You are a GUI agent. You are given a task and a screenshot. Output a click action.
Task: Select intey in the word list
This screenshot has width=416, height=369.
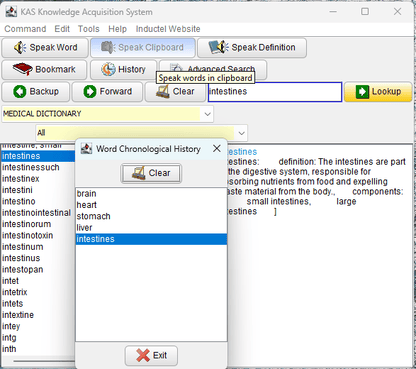click(38, 326)
